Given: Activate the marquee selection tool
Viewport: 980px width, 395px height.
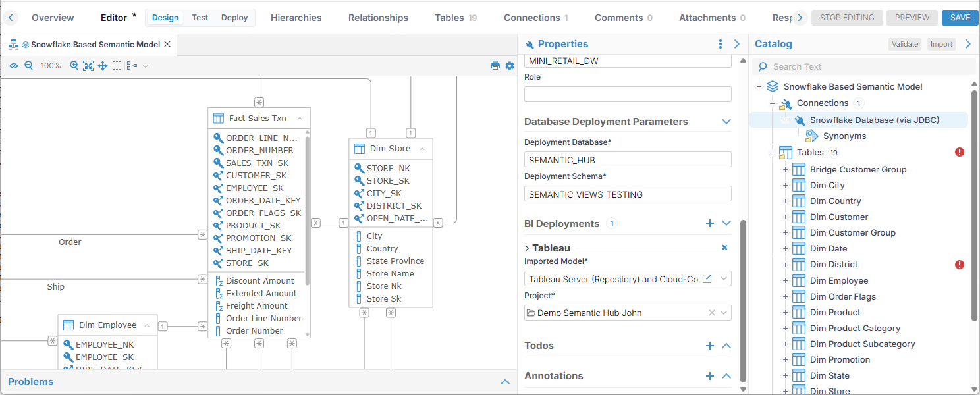Looking at the screenshot, I should [x=117, y=66].
